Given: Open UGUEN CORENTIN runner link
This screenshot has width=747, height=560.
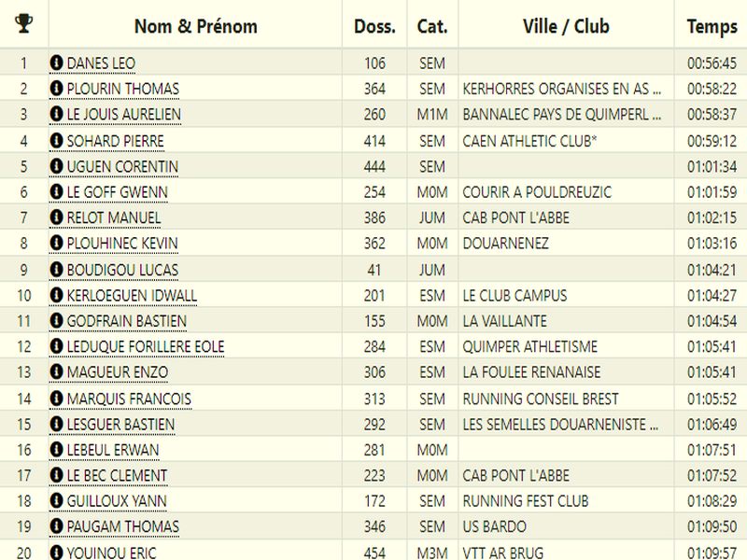Looking at the screenshot, I should pos(122,166).
